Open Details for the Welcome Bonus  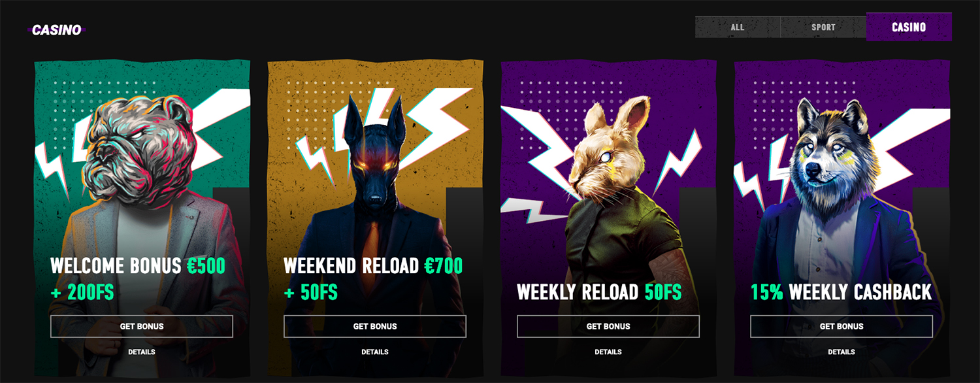pos(142,352)
